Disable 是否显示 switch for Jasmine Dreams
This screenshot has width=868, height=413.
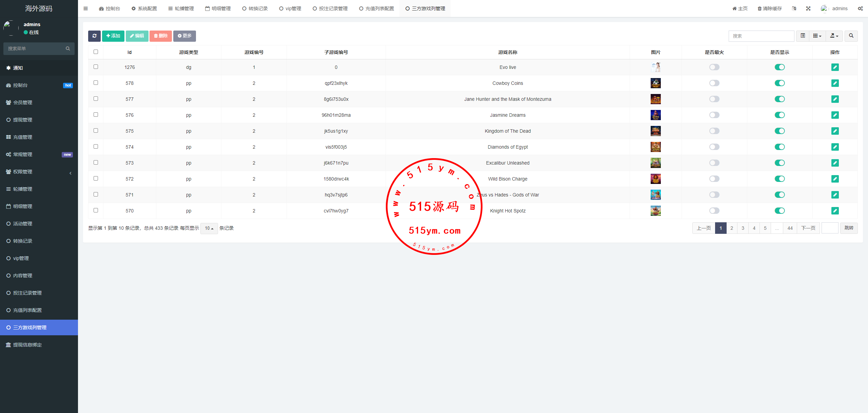780,115
